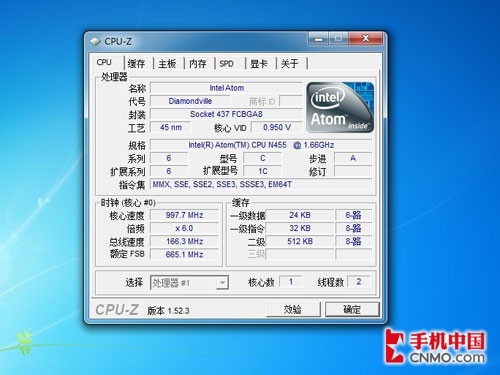The height and width of the screenshot is (375, 500).
Task: Click the extended family value beside 扩展系列
Action: point(169,171)
